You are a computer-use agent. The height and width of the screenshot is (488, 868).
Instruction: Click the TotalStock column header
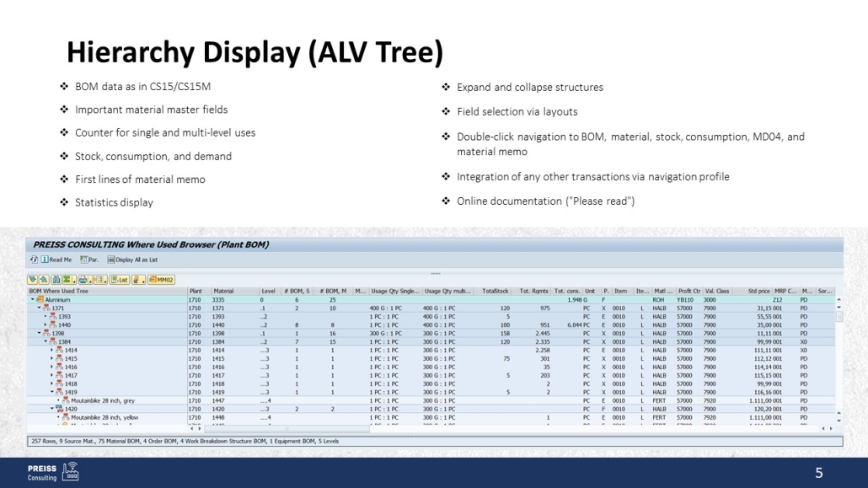pyautogui.click(x=496, y=291)
